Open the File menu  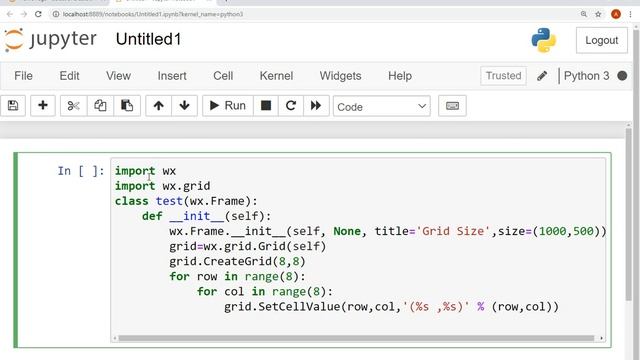23,76
